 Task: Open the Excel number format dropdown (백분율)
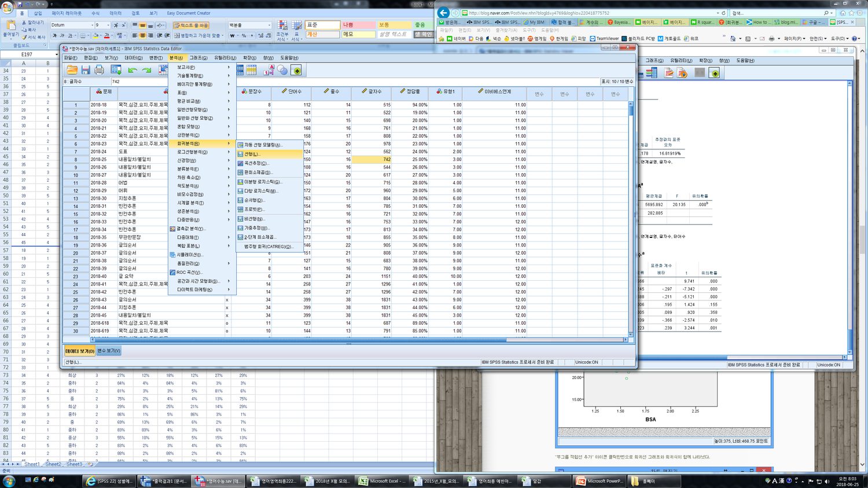point(269,25)
